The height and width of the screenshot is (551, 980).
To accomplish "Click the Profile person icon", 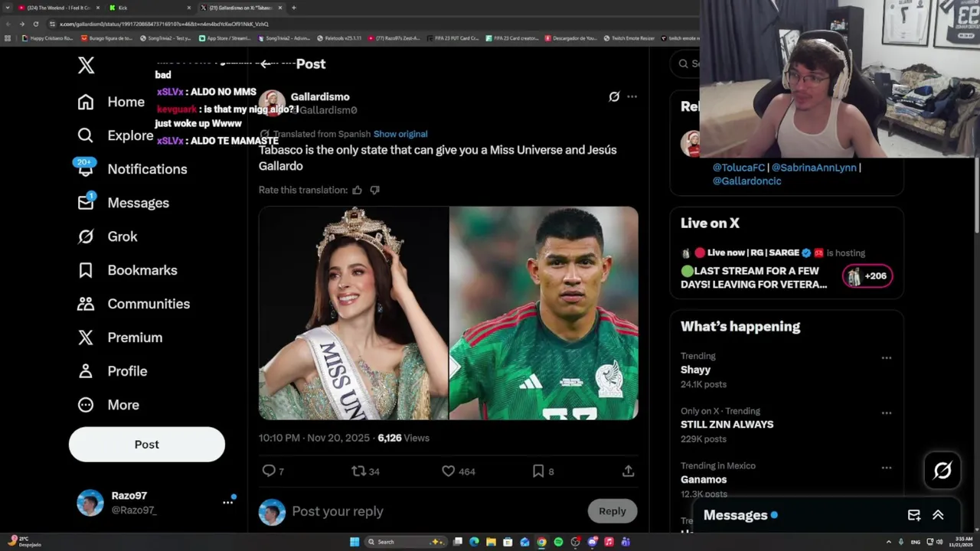I will click(x=86, y=371).
